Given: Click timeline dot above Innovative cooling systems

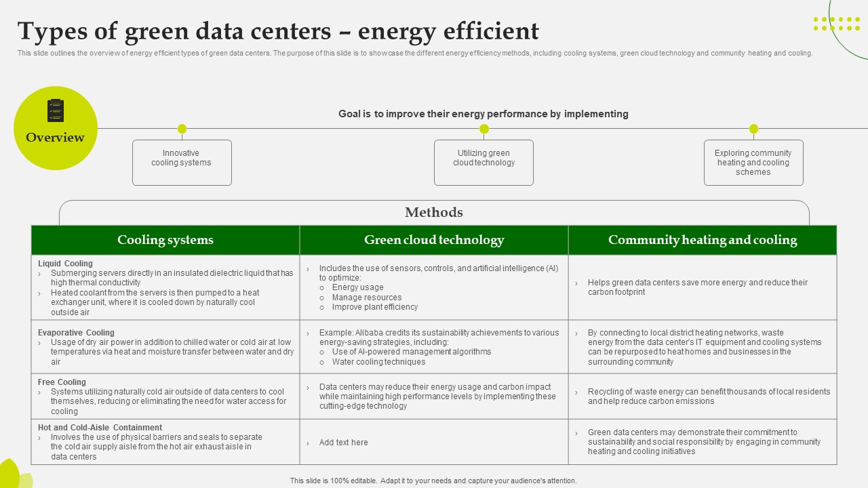Looking at the screenshot, I should (x=182, y=129).
